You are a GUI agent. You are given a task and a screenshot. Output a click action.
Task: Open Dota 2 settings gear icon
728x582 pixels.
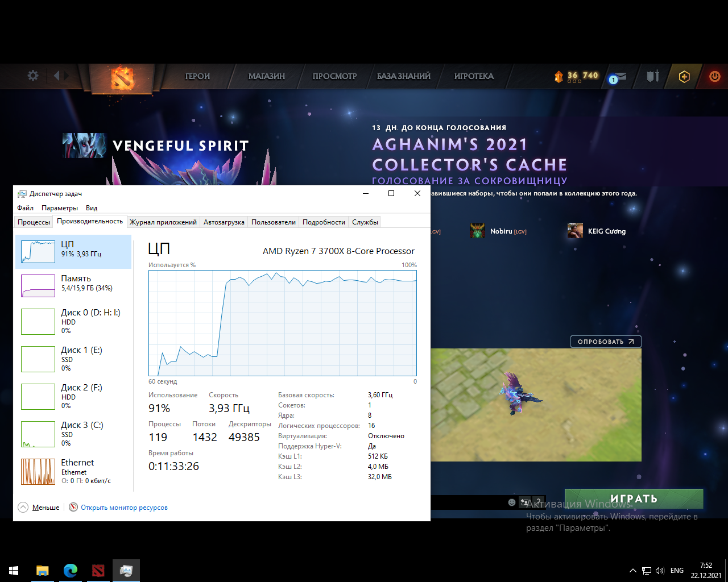point(33,76)
